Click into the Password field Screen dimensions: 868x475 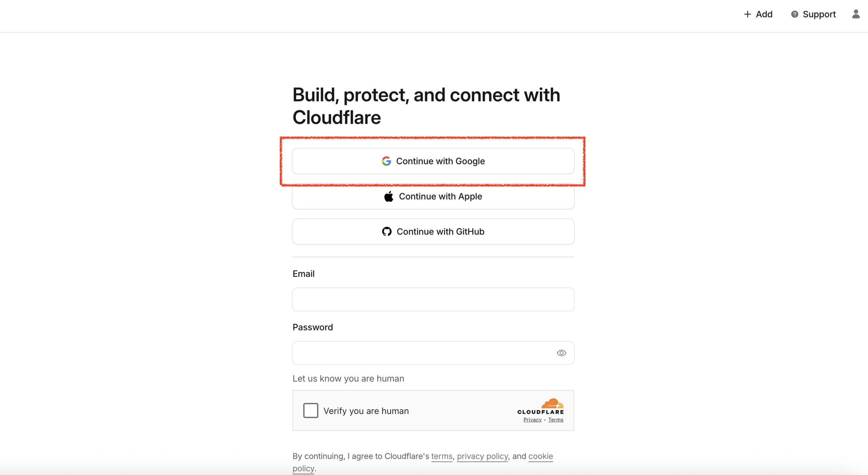pos(420,353)
